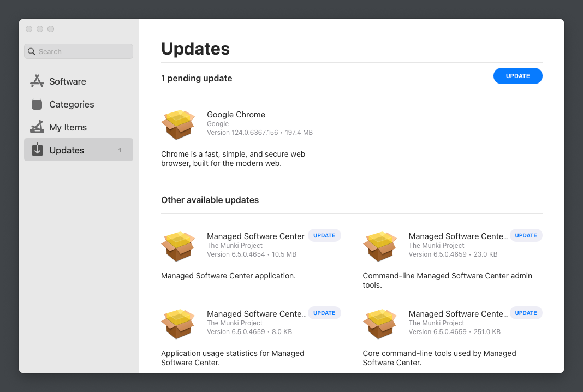
Task: Click the Updates download icon in sidebar
Action: (37, 150)
